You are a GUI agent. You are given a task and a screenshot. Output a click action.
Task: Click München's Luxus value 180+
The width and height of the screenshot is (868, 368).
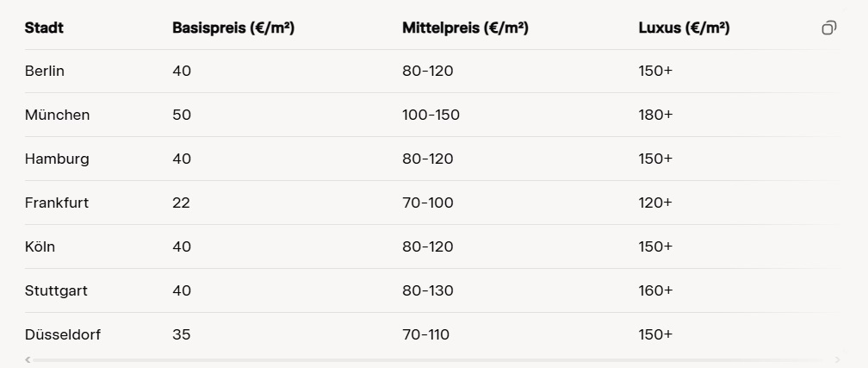tap(655, 115)
